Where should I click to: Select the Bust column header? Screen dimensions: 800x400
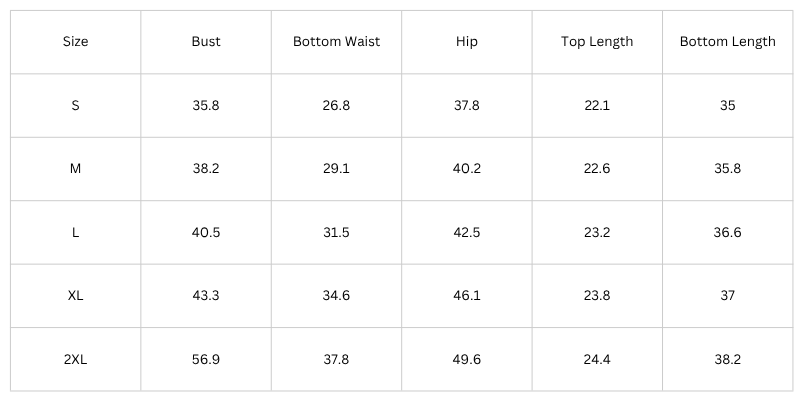[206, 42]
